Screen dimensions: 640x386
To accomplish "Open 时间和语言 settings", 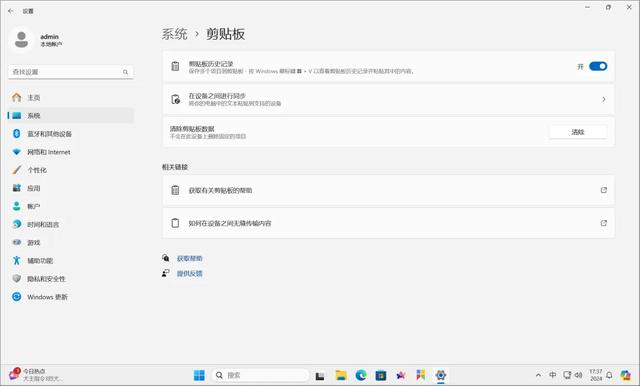I will pyautogui.click(x=71, y=224).
